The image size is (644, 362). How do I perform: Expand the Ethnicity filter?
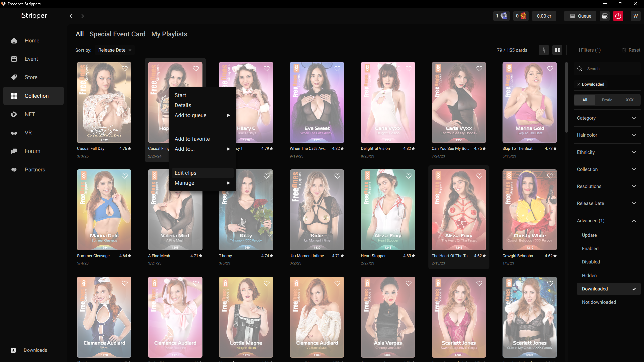[607, 152]
